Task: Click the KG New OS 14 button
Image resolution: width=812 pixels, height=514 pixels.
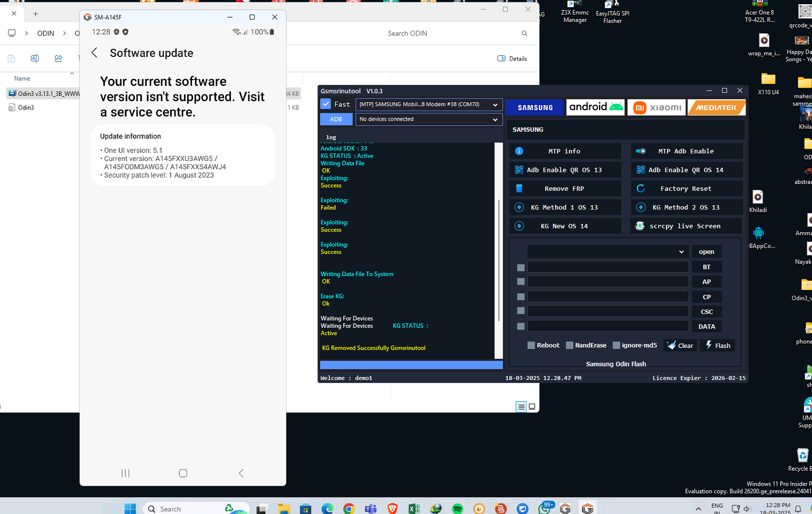Action: (564, 226)
